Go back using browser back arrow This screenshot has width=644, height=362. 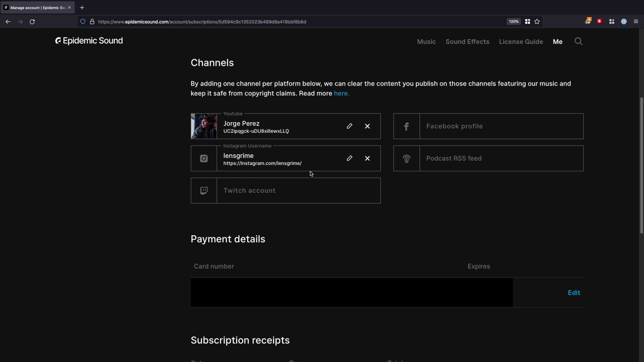click(x=8, y=22)
